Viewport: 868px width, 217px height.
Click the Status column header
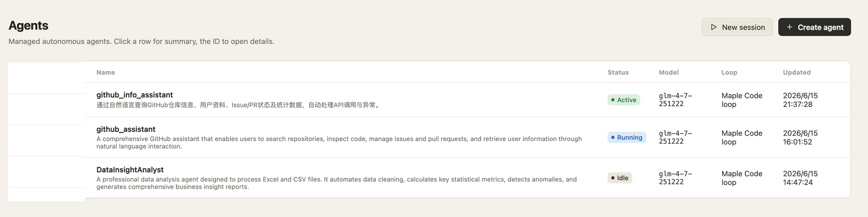[x=618, y=72]
